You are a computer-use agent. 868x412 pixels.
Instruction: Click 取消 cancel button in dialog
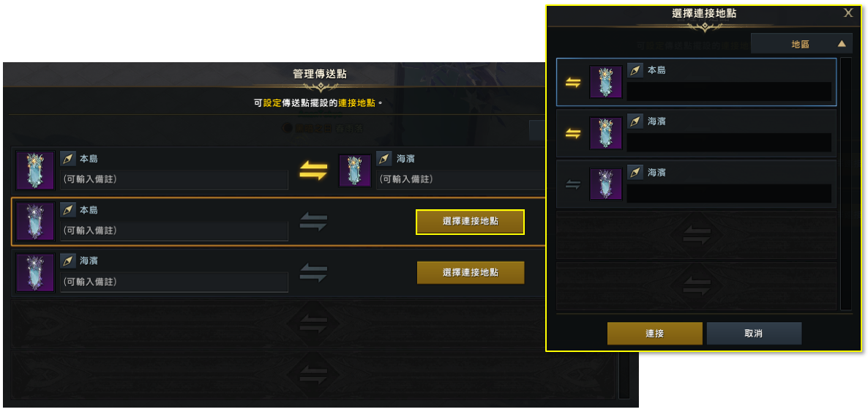click(x=754, y=334)
